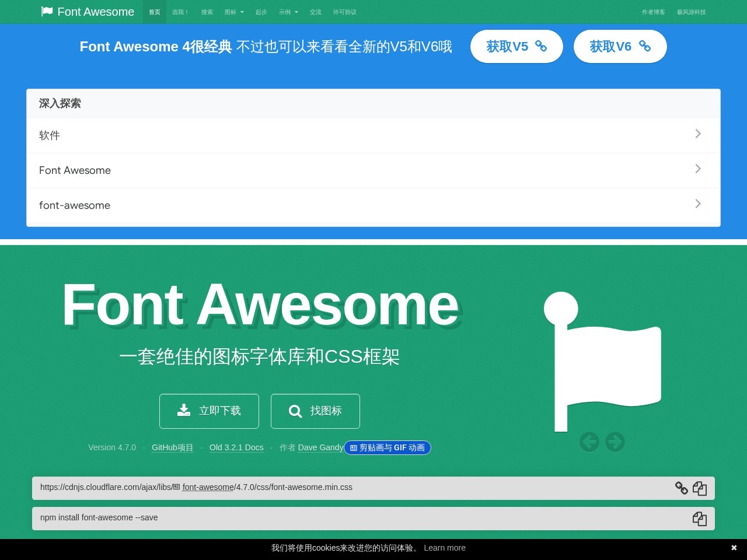This screenshot has width=747, height=560.
Task: Click Learn more in the cookies bar
Action: coord(445,548)
